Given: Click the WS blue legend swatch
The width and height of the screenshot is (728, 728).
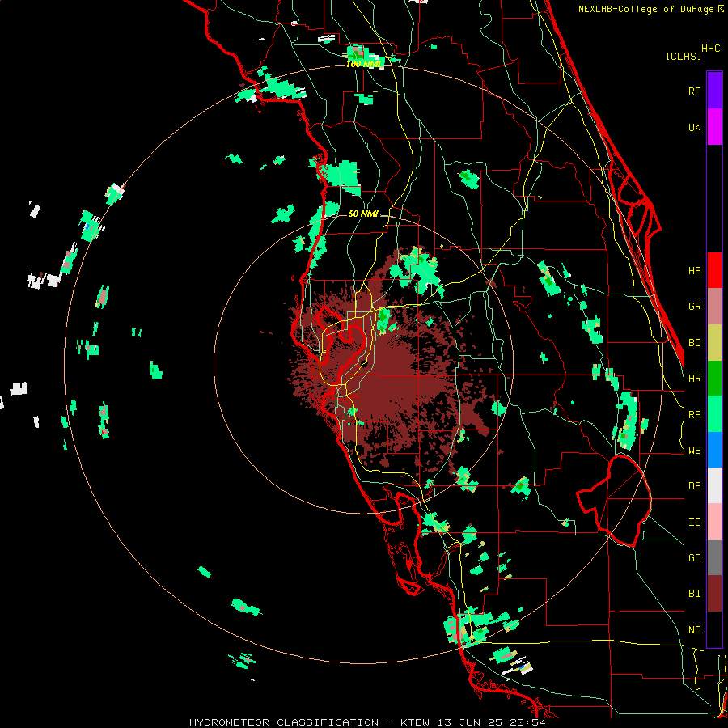Looking at the screenshot, I should click(714, 450).
